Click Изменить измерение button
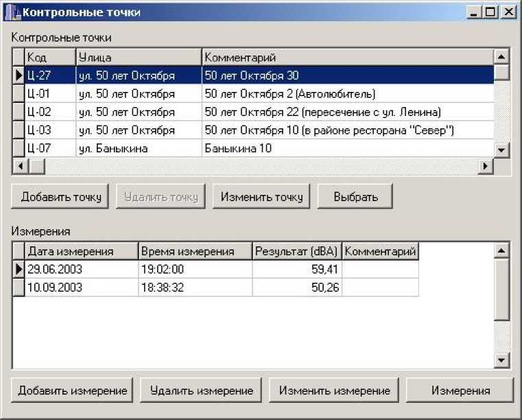This screenshot has width=522, height=420. (334, 390)
